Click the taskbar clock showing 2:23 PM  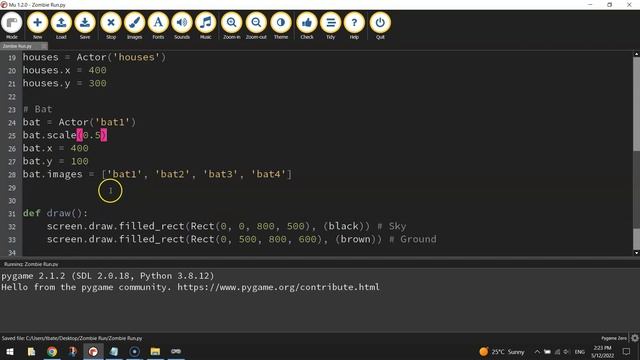pos(602,351)
